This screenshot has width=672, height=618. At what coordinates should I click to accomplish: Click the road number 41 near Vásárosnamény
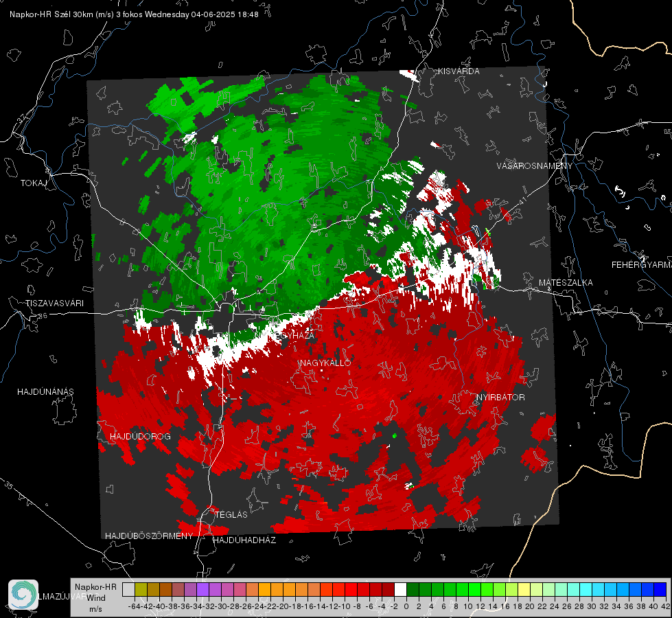coord(522,201)
